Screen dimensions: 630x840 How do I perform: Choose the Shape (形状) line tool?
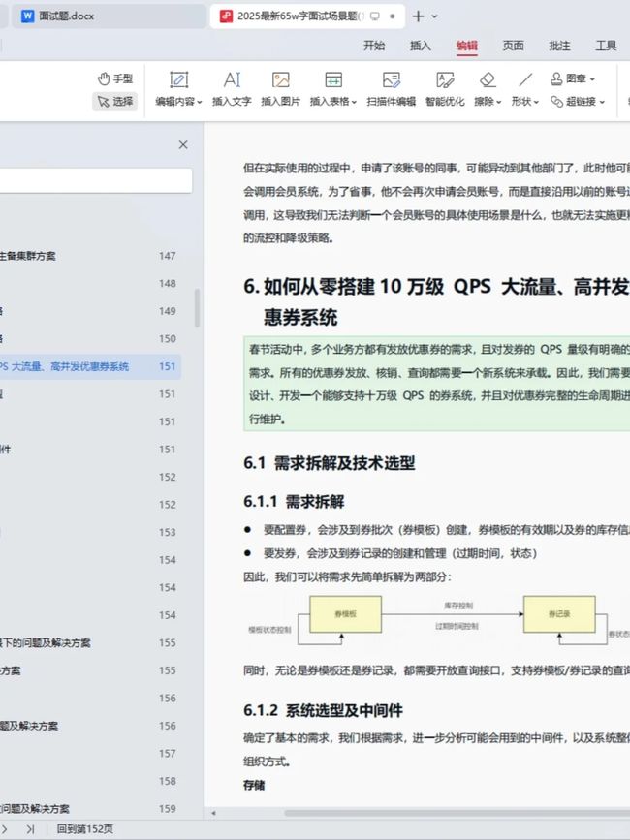coord(525,89)
